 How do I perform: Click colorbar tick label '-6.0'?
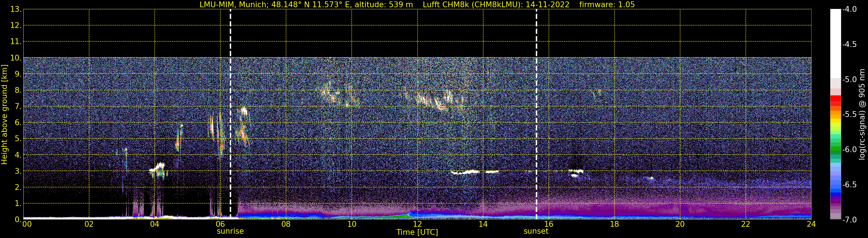pyautogui.click(x=849, y=150)
